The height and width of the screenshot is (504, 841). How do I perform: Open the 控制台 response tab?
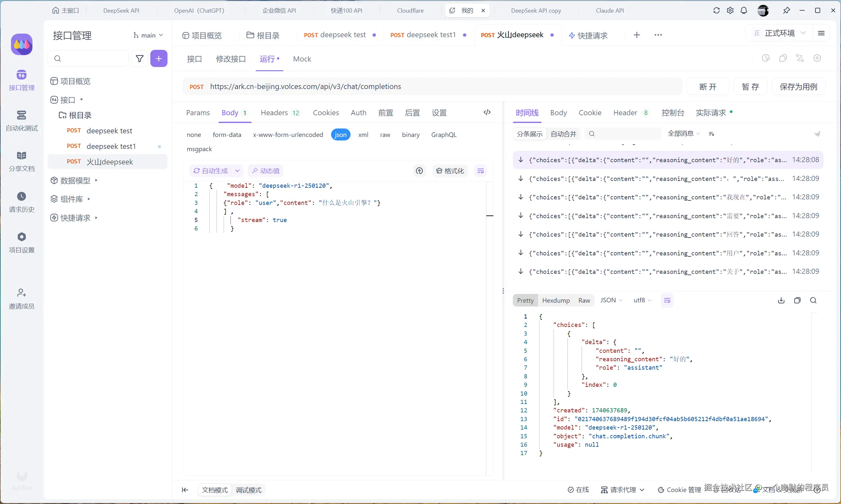click(673, 113)
